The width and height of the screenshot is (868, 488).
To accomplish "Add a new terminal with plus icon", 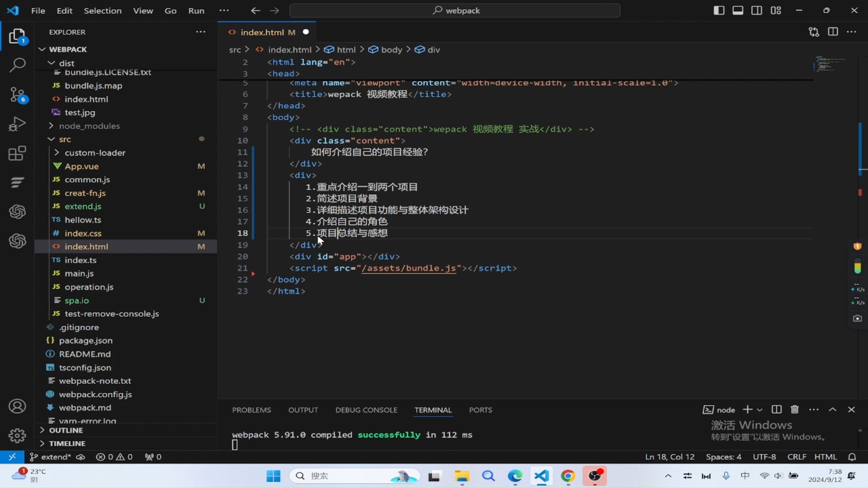I will [x=747, y=409].
